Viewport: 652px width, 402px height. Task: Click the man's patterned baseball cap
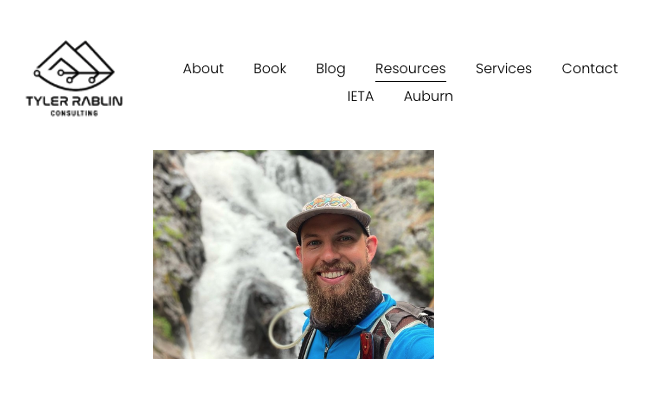tap(328, 213)
